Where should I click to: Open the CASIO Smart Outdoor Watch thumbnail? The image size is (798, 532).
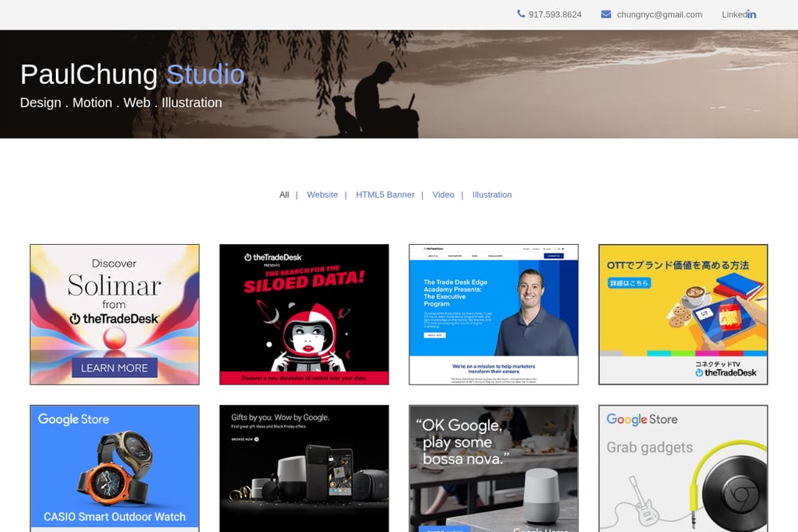click(x=114, y=468)
